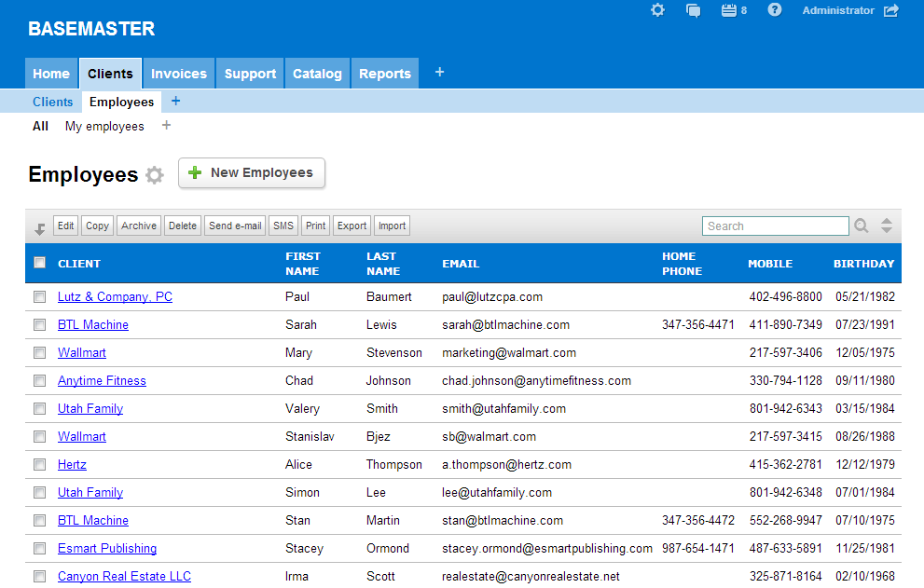924x588 pixels.
Task: Open the Catalog tab
Action: tap(317, 74)
